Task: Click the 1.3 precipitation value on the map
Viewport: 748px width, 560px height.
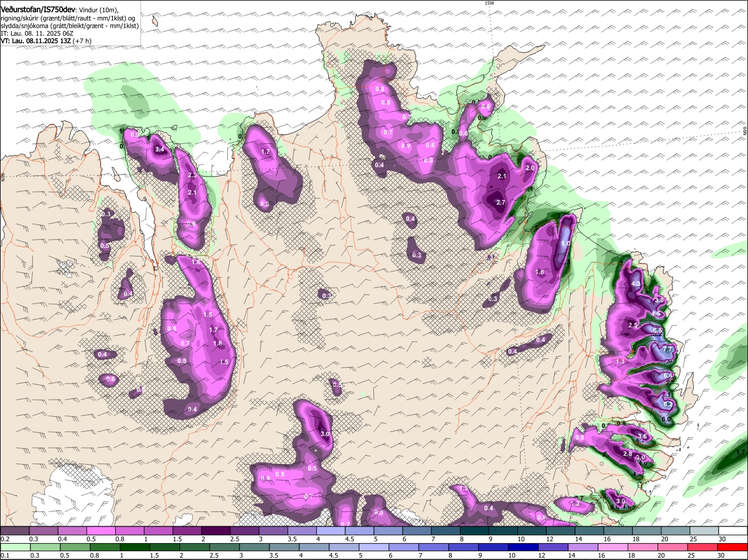Action: 620,362
